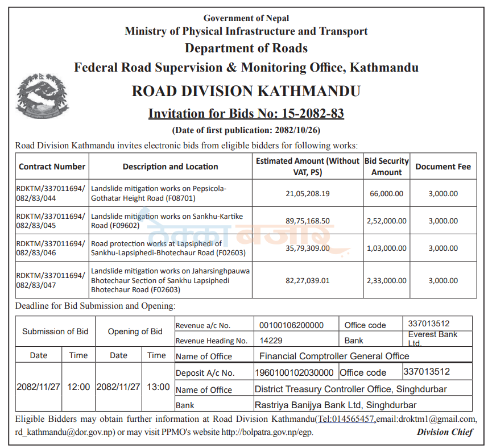The height and width of the screenshot is (448, 488).
Task: Click the 'Opening of Bid' header cell
Action: coord(135,331)
